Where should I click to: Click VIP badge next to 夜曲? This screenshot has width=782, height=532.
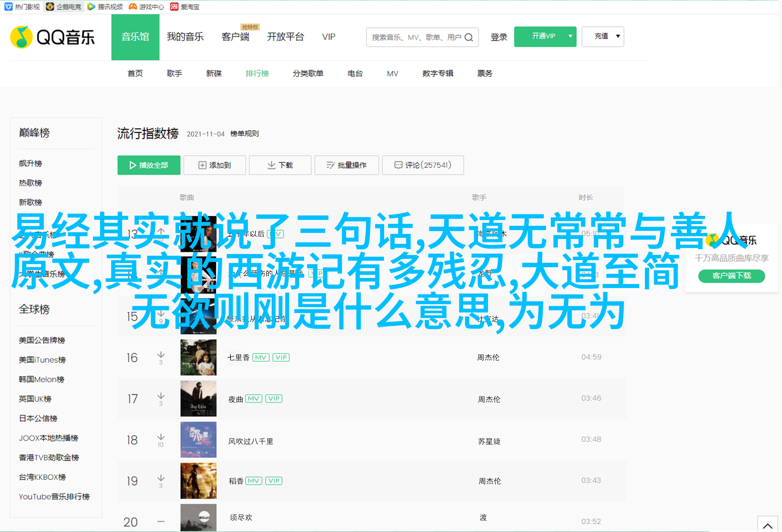tap(274, 399)
